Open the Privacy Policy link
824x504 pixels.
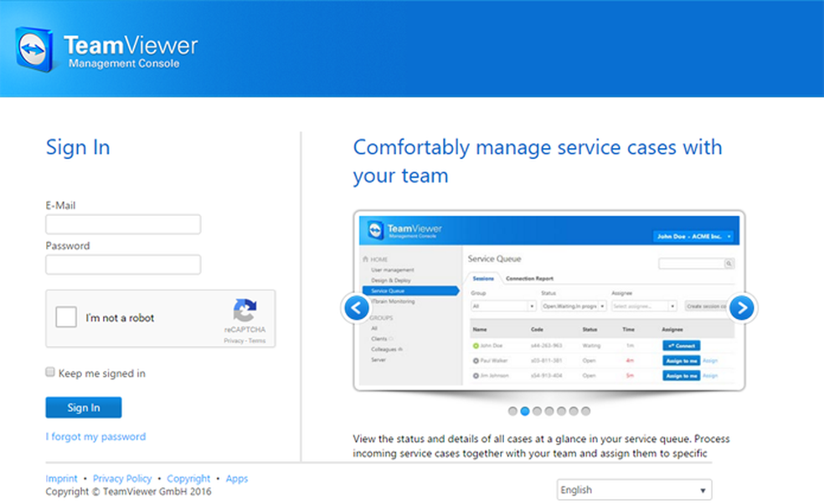(x=122, y=478)
